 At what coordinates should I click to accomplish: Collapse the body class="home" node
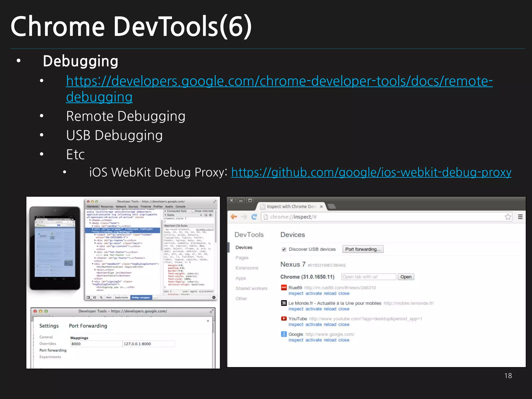coord(90,223)
